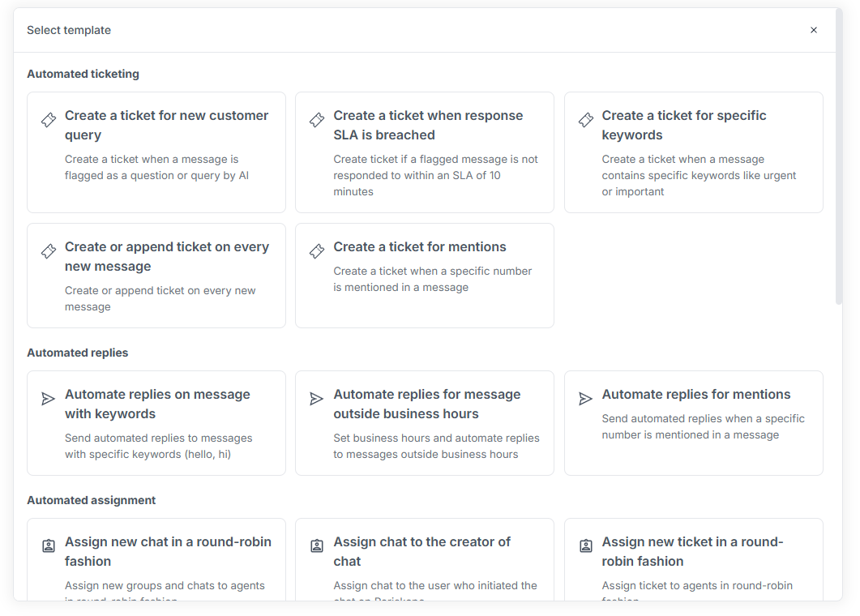Click description 'Assign ticket to agents in round-robin'
The height and width of the screenshot is (616, 860).
[697, 585]
